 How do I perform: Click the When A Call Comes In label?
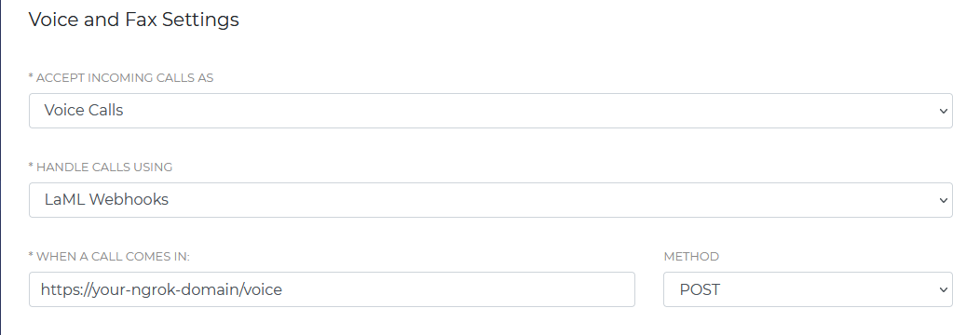point(113,257)
